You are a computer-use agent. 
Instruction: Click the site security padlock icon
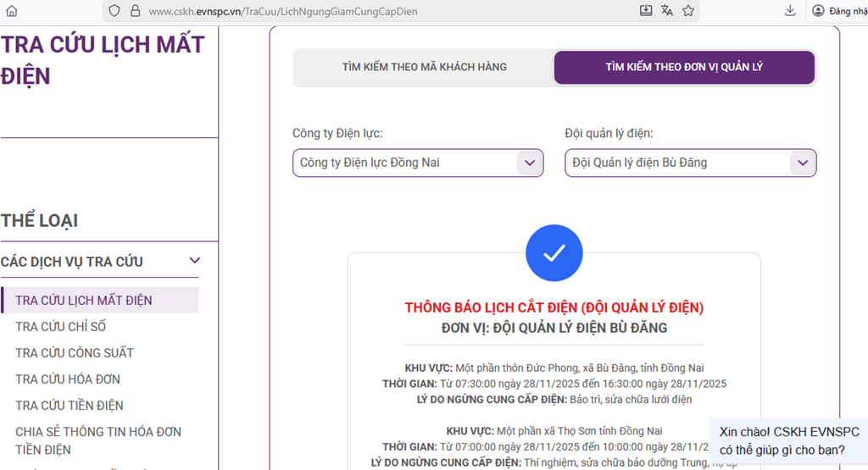[x=134, y=11]
